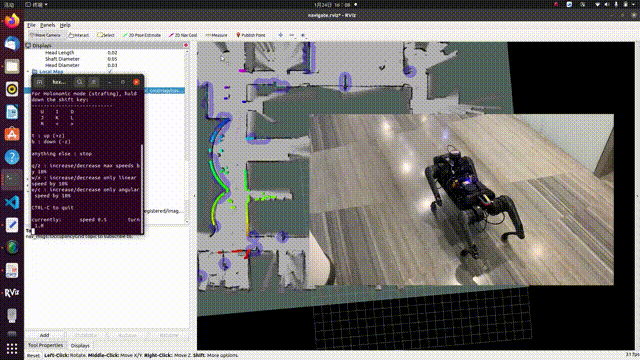Select the Move Camera tool
This screenshot has width=640, height=360.
(45, 35)
